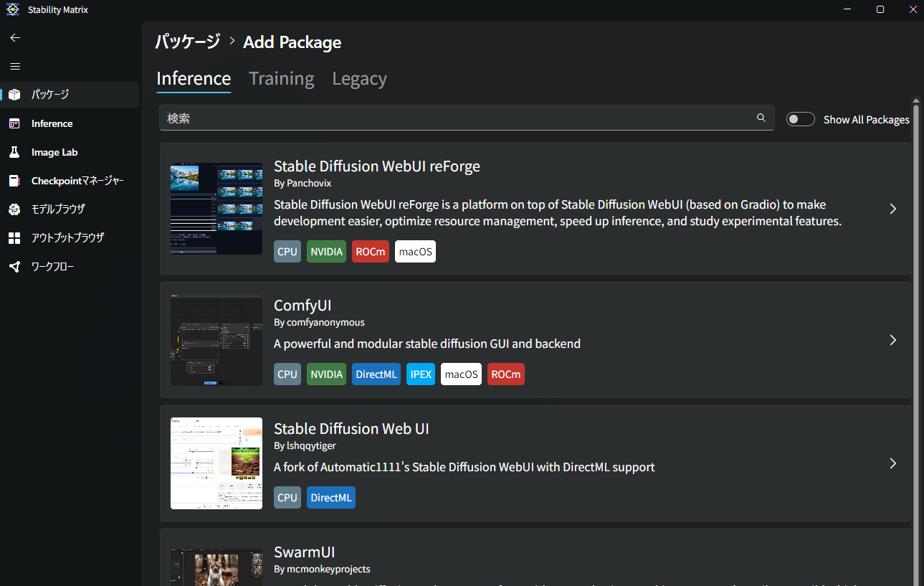This screenshot has width=924, height=586.
Task: Open the Inference sidebar item
Action: tap(70, 123)
